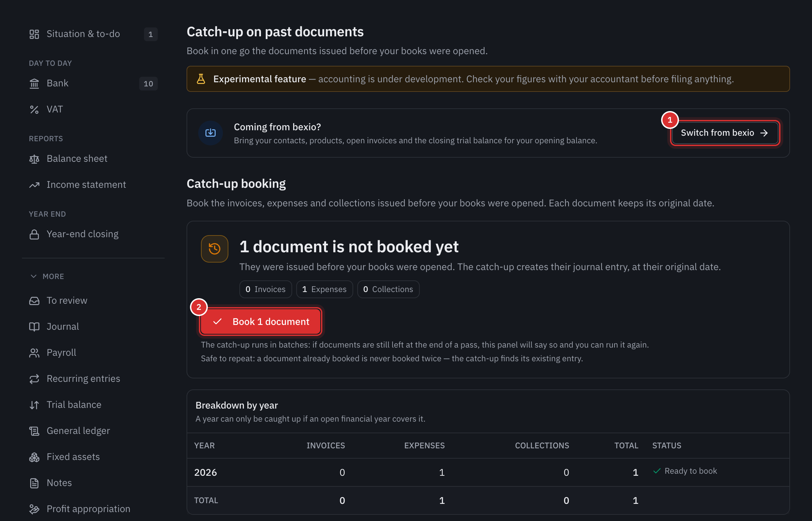Image resolution: width=812 pixels, height=521 pixels.
Task: Go to the VAT section
Action: pos(93,109)
